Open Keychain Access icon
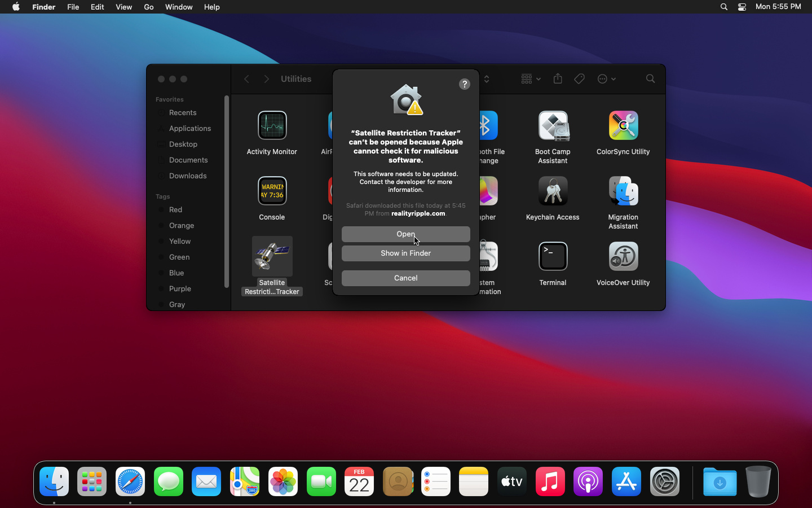This screenshot has height=508, width=812. tap(553, 191)
